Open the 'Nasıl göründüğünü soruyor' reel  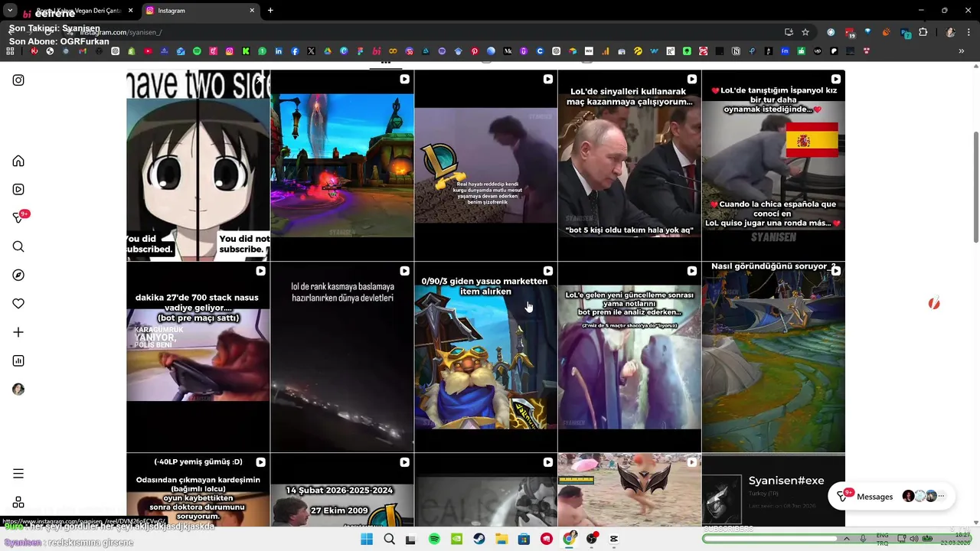773,357
